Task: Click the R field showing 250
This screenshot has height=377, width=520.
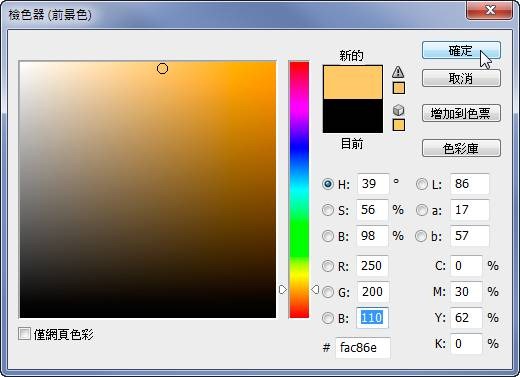Action: click(372, 266)
